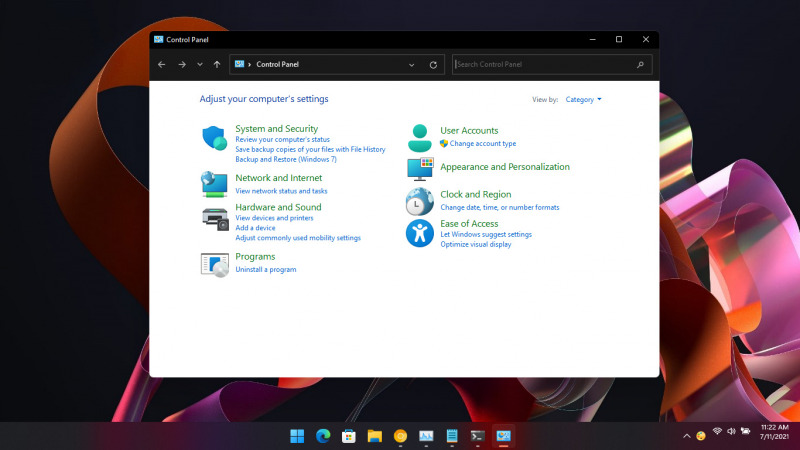
Task: Click the colorful tray icon beside the chevron
Action: click(701, 436)
